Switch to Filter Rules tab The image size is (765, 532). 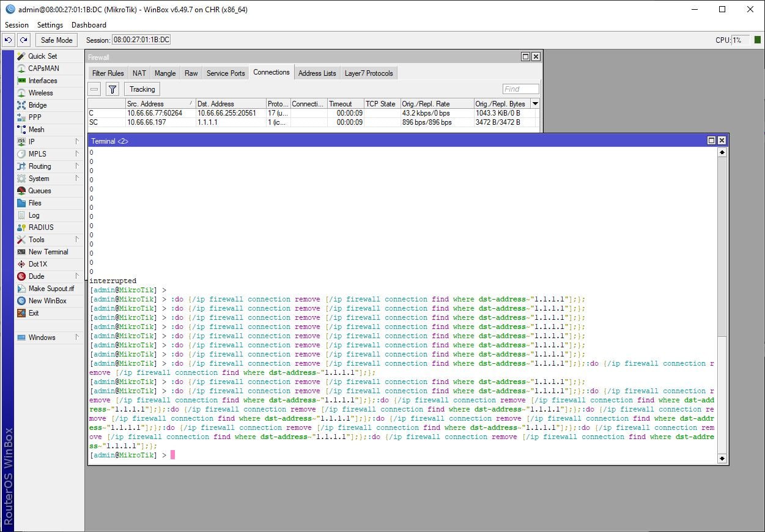(x=108, y=73)
